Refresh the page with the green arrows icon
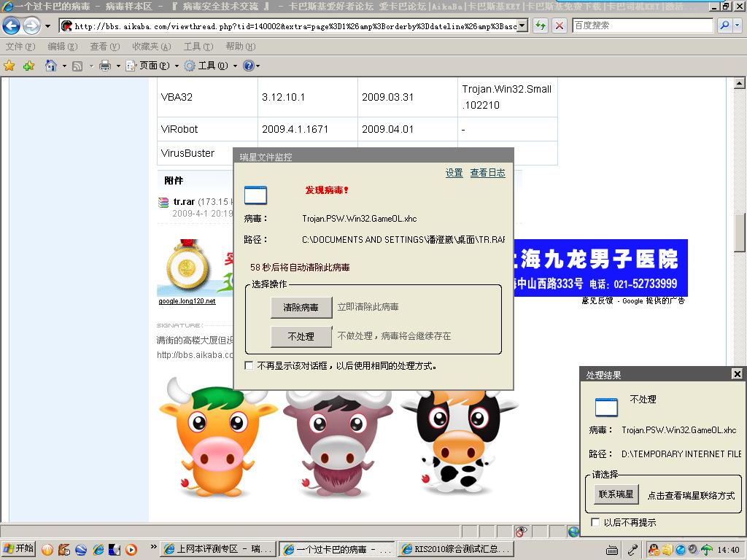The image size is (747, 560). point(541,26)
